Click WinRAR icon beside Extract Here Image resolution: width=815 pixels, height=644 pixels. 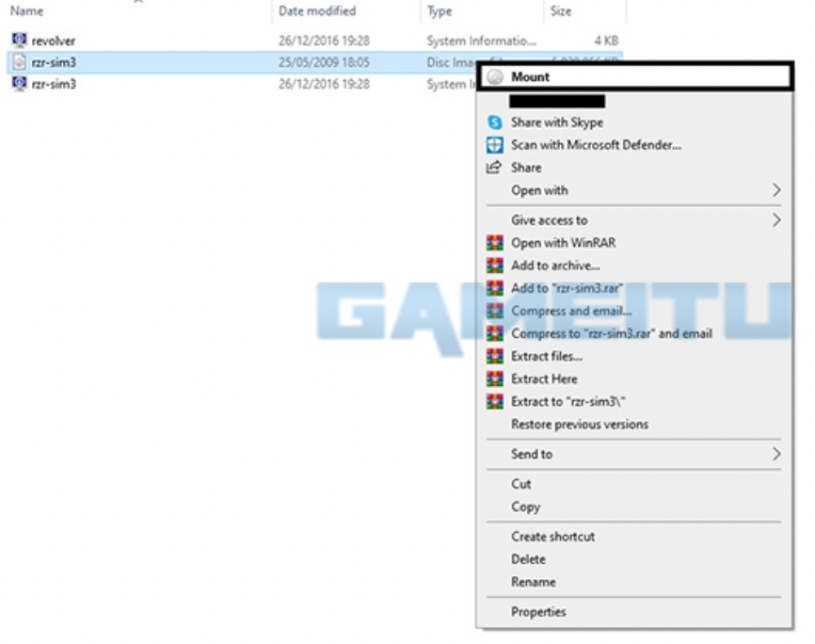click(x=495, y=378)
